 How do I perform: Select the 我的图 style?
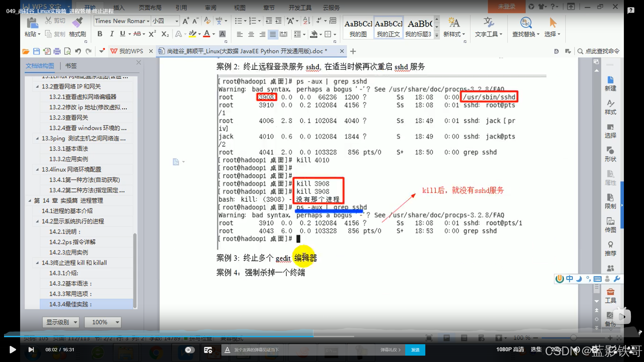(358, 27)
